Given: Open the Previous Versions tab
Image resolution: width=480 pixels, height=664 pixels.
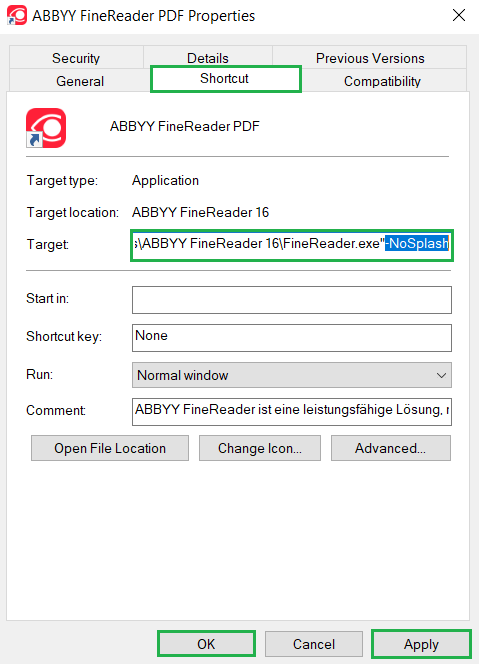Looking at the screenshot, I should [x=370, y=58].
